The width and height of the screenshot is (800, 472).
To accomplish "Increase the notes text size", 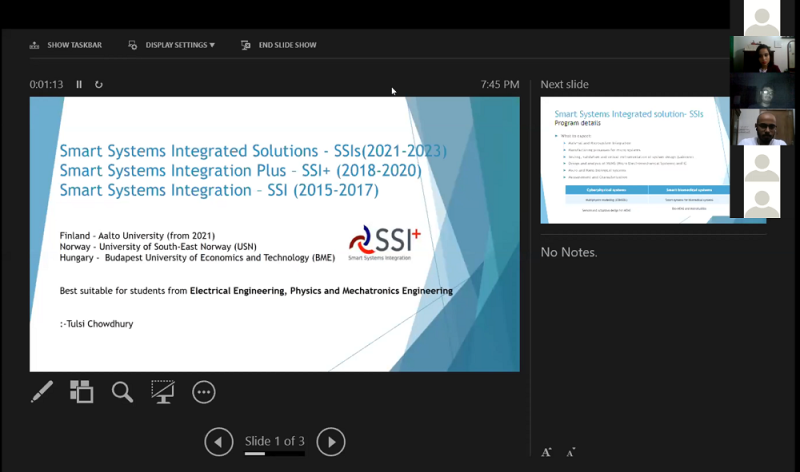I will tap(546, 453).
